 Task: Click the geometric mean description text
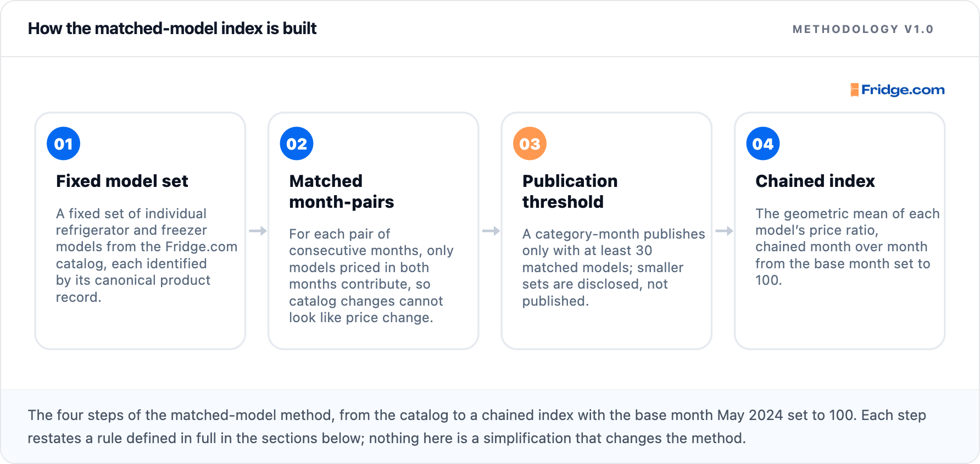pos(848,247)
